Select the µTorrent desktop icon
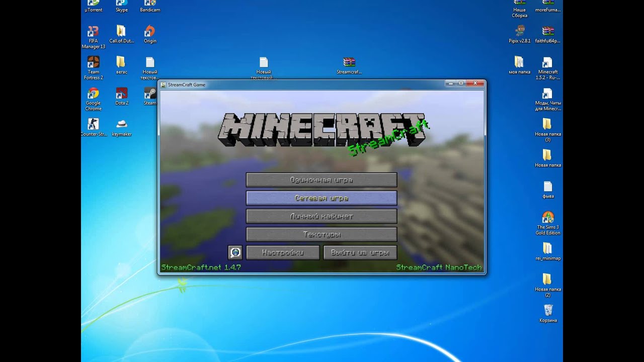The width and height of the screenshot is (644, 362). click(93, 6)
